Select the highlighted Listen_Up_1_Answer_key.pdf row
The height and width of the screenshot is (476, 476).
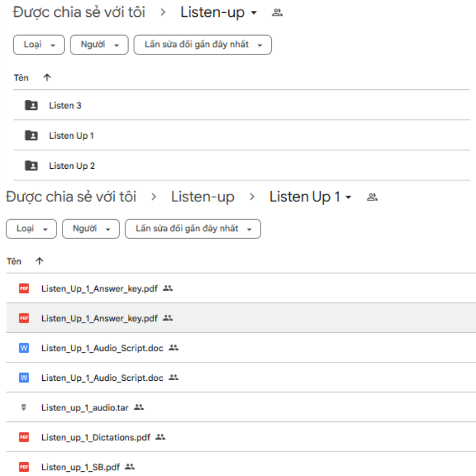(241, 318)
